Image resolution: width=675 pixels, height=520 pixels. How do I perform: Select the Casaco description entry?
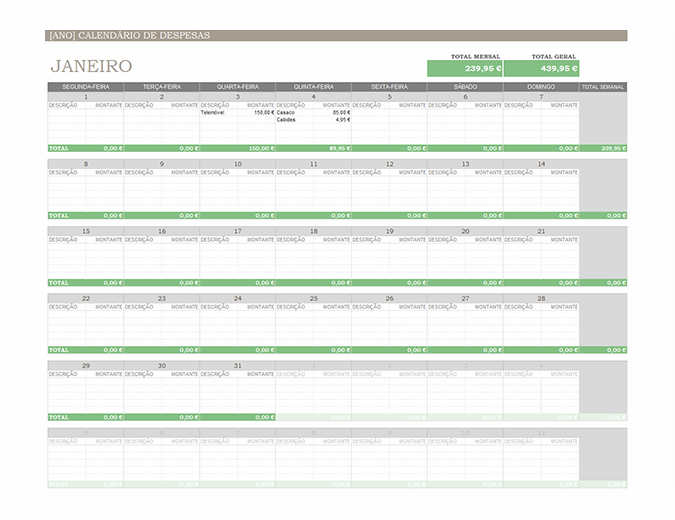pos(286,113)
